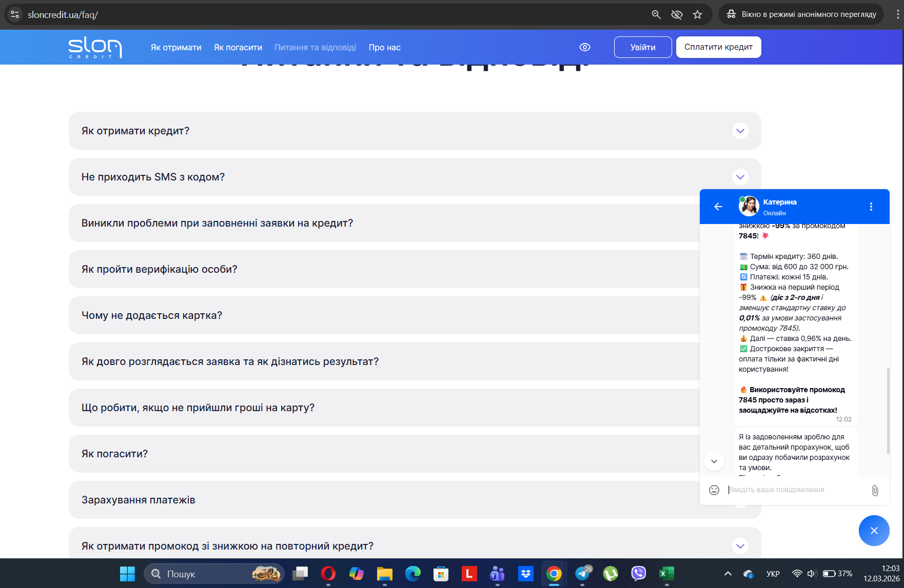This screenshot has width=904, height=588.
Task: Open the emoji picker in chat
Action: 714,490
